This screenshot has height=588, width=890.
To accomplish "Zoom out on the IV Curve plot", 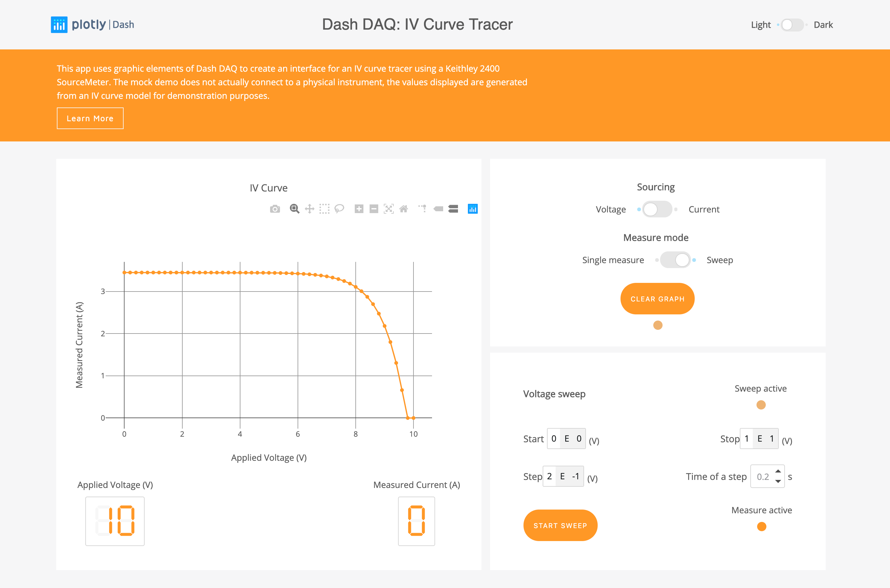I will tap(374, 209).
